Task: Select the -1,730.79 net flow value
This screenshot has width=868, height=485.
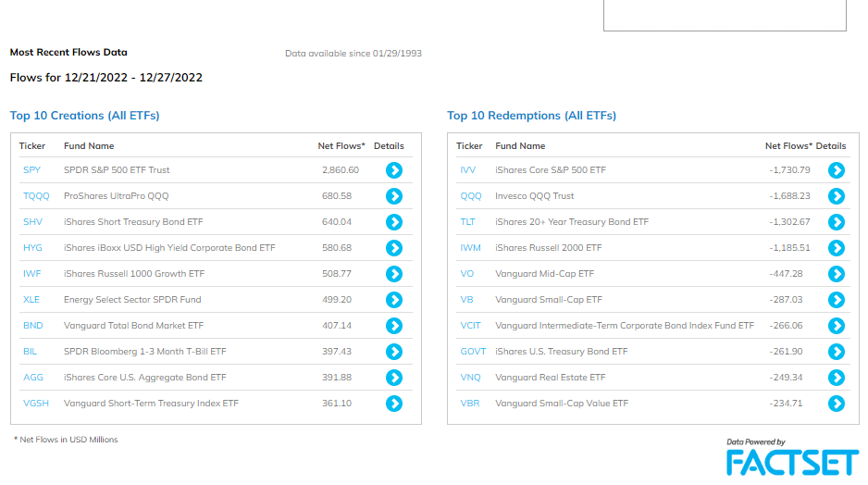Action: (789, 170)
